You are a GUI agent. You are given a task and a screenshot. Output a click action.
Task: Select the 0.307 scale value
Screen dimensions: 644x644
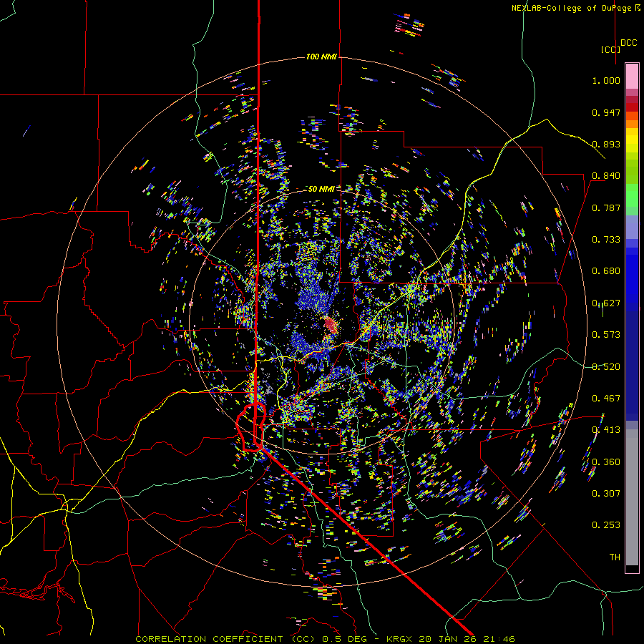(606, 494)
